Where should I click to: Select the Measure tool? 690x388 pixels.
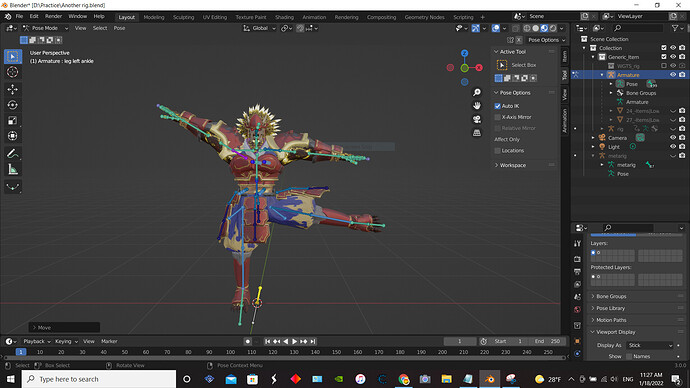13,169
